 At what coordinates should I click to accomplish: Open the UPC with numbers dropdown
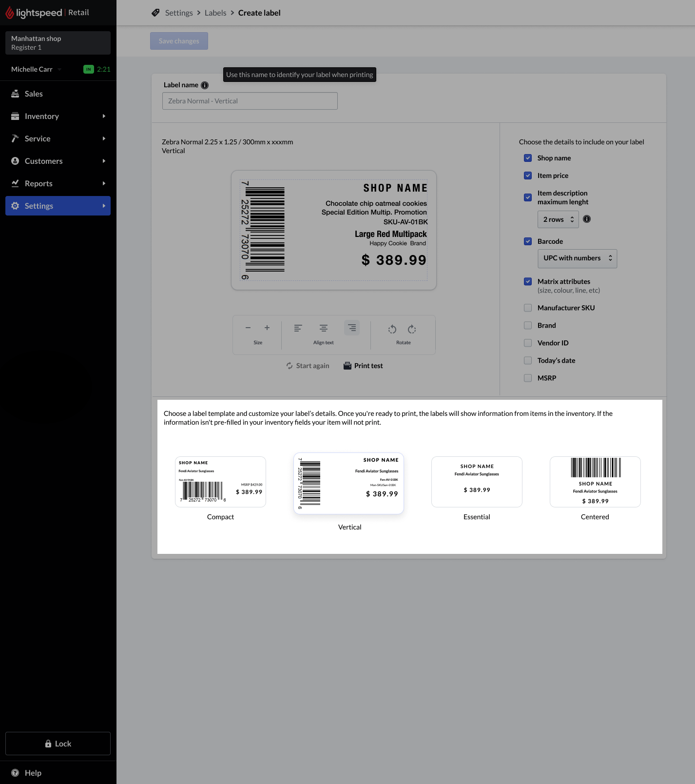click(x=578, y=258)
